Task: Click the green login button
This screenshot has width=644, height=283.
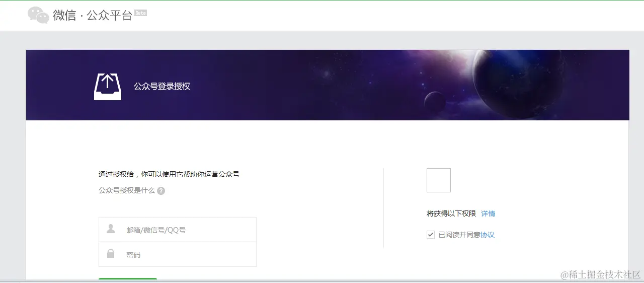Action: tap(128, 279)
